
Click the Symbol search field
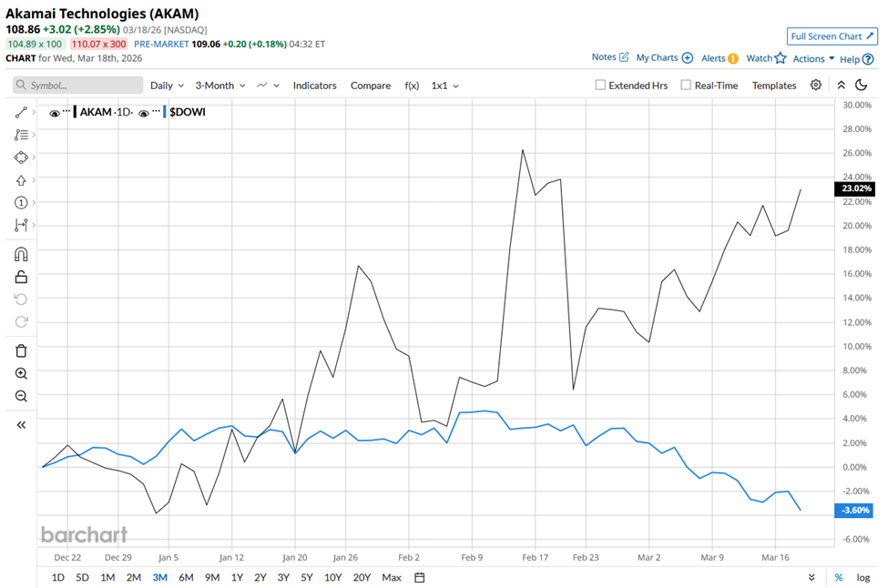[78, 86]
